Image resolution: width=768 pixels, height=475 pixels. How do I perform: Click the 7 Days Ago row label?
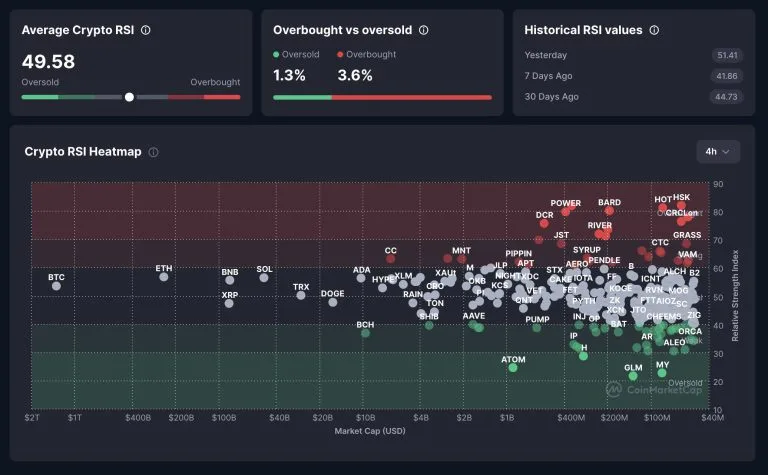click(x=549, y=76)
